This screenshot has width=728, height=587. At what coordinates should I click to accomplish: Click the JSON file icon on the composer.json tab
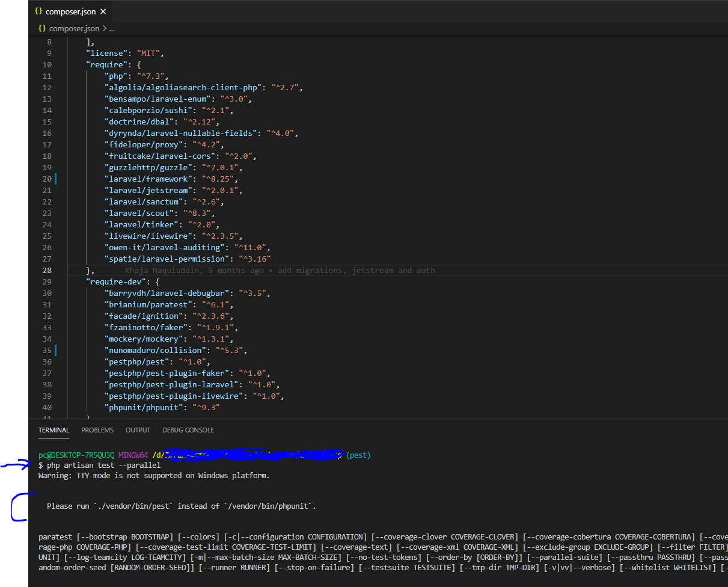pos(38,11)
